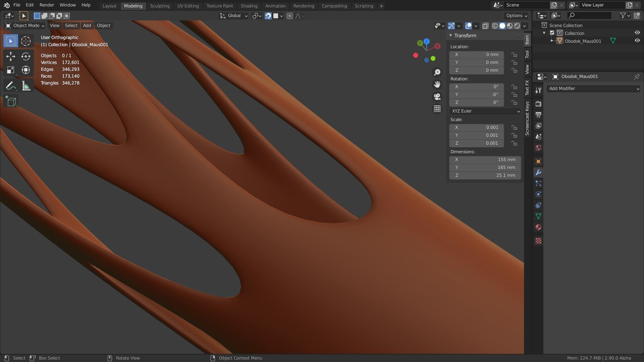644x362 pixels.
Task: Add a new workspace with plus button
Action: tap(381, 6)
